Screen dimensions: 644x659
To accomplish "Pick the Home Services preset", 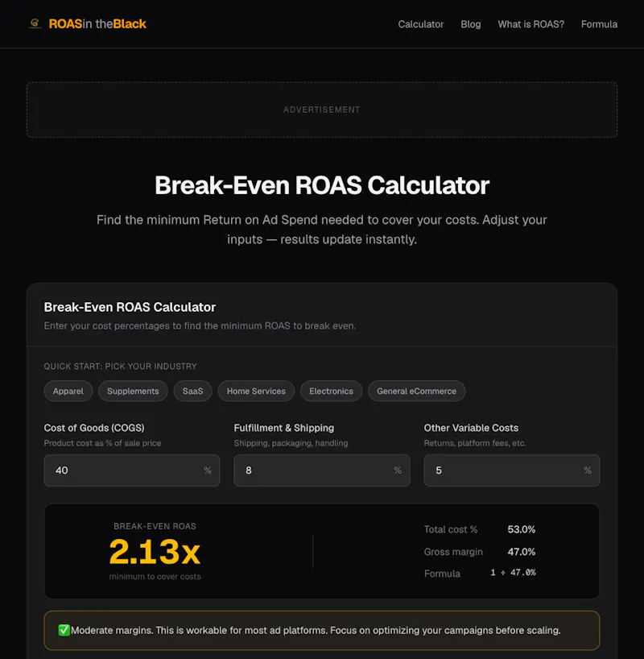I will point(256,391).
